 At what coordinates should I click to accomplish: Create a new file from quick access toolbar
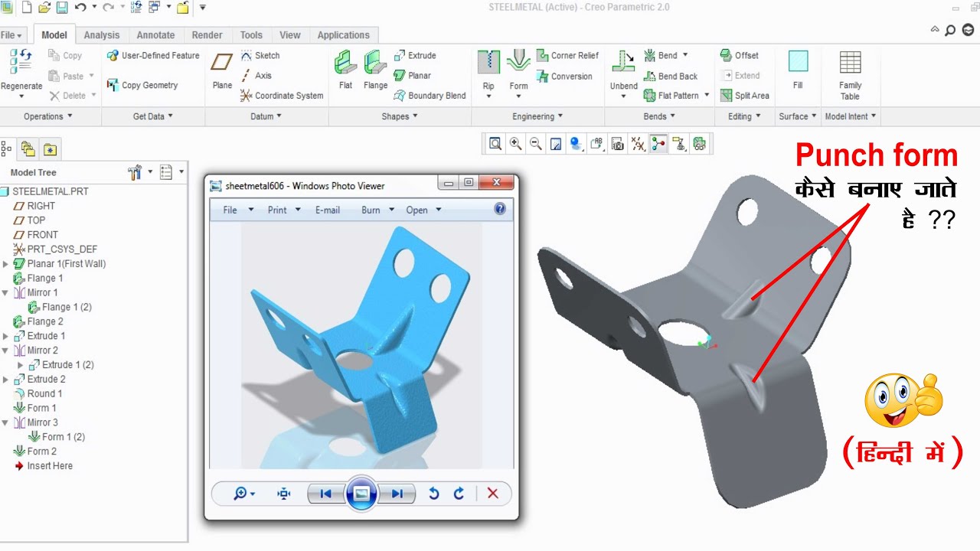tap(27, 8)
